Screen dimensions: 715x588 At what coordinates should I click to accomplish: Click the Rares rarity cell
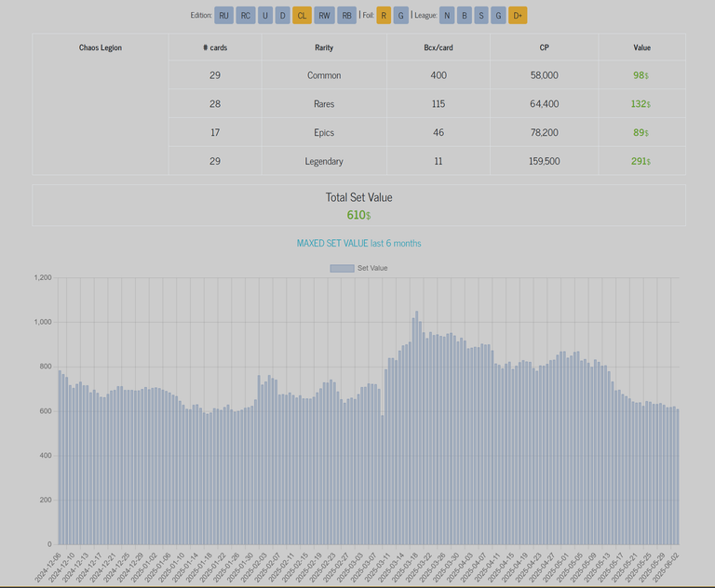(x=324, y=104)
